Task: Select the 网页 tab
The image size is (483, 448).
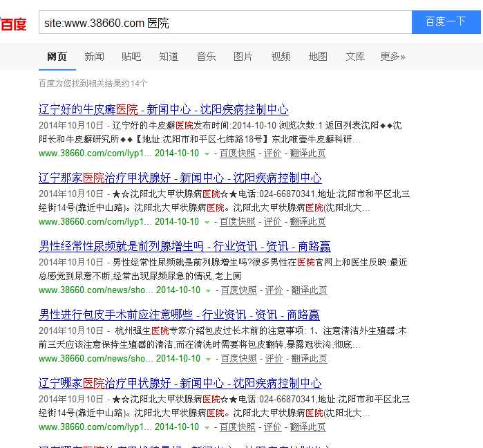Action: click(x=57, y=57)
